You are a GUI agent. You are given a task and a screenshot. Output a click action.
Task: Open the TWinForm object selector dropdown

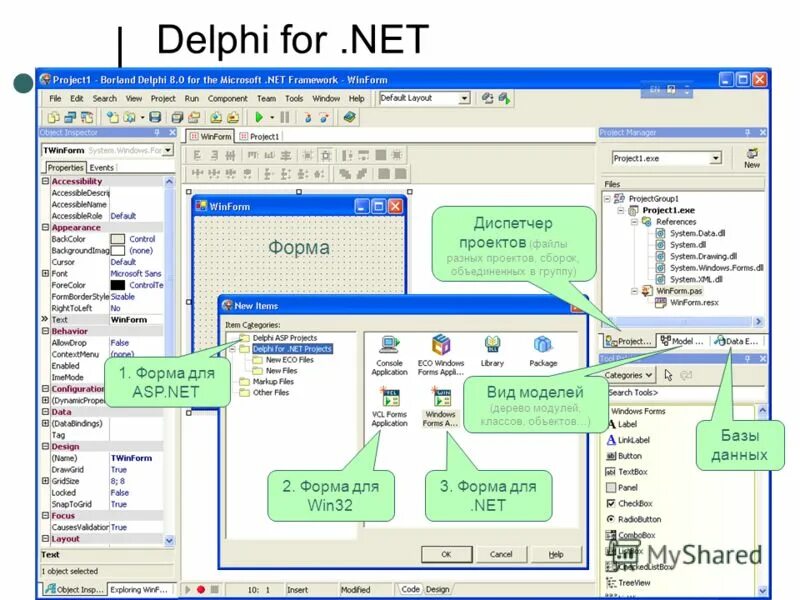[168, 150]
